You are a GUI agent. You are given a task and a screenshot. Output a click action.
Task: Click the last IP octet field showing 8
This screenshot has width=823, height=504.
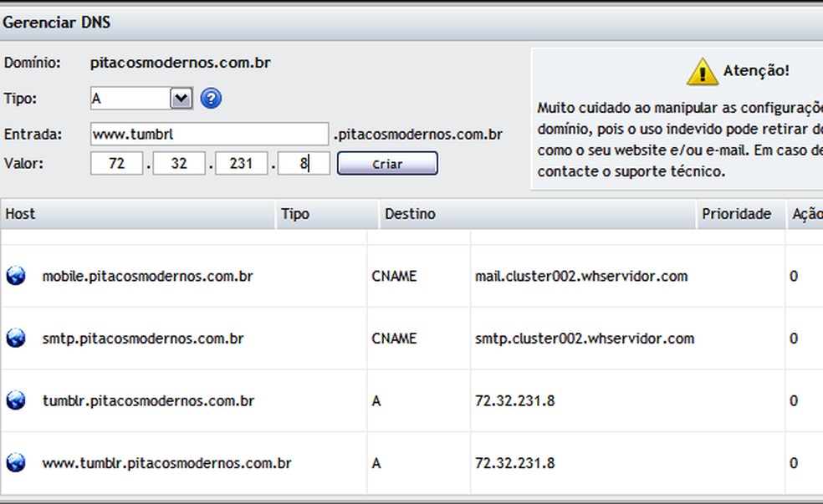[x=303, y=163]
